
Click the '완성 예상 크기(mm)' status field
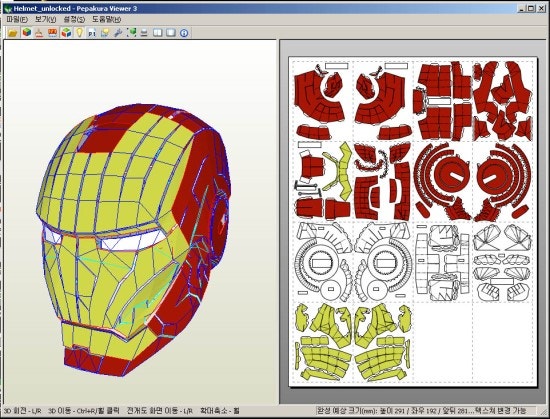pos(426,411)
